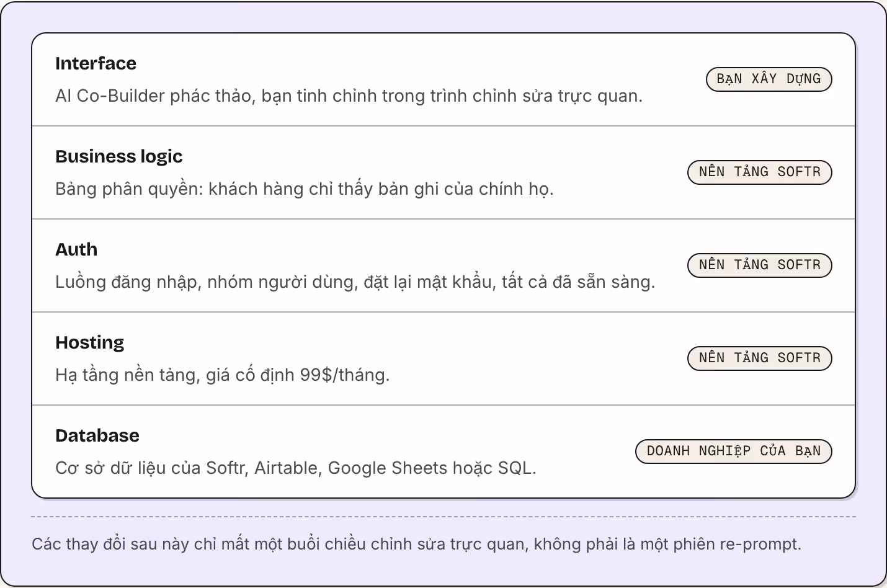Click the footer note about 're-prompt'
Screen dimensions: 887x588
tap(416, 545)
